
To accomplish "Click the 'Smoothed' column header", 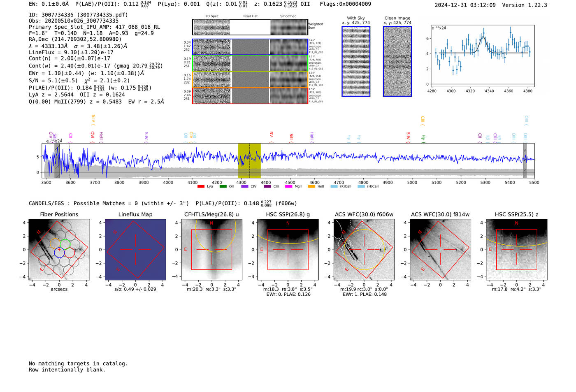I will [288, 16].
